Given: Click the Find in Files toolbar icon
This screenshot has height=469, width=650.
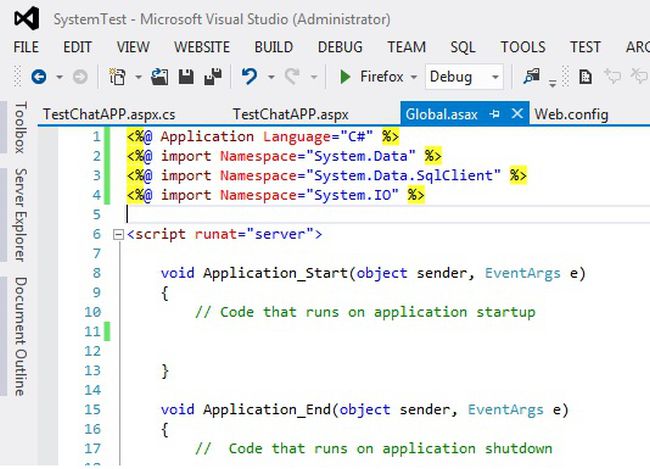Looking at the screenshot, I should (531, 77).
